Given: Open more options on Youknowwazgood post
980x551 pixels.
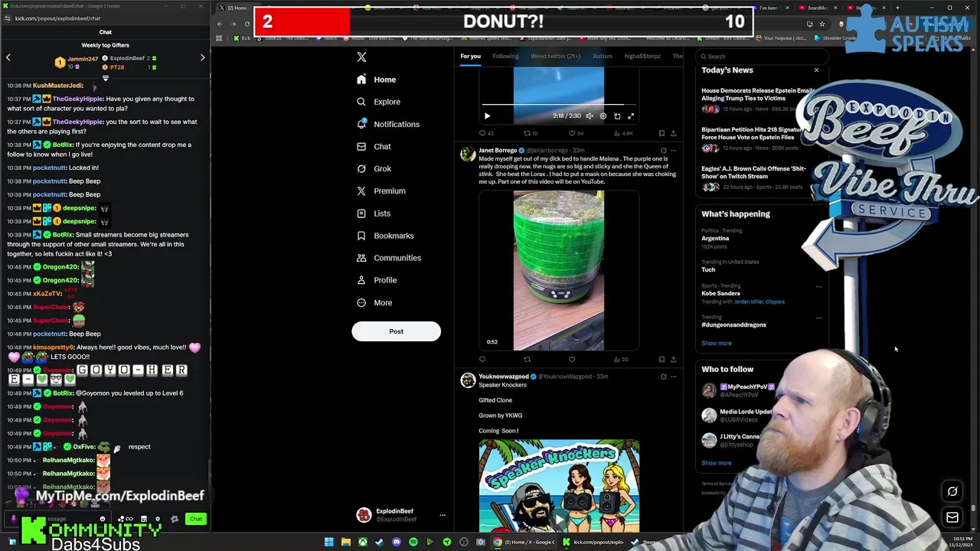Looking at the screenshot, I should point(674,377).
